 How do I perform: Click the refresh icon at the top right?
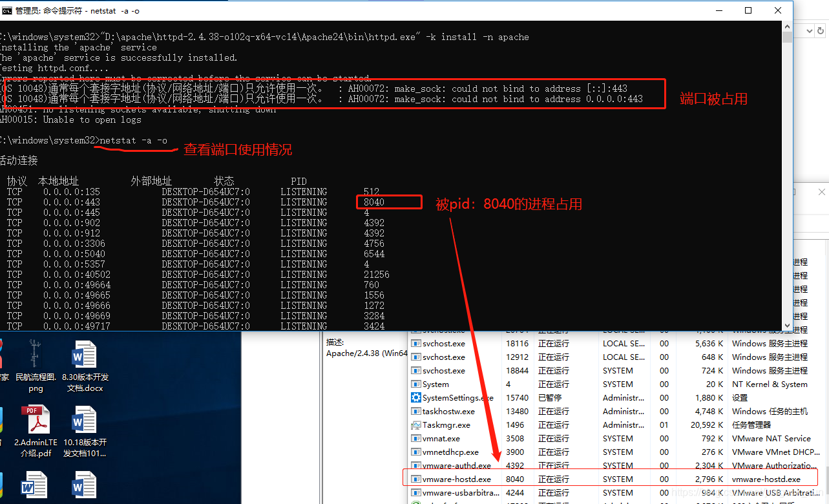pos(820,30)
